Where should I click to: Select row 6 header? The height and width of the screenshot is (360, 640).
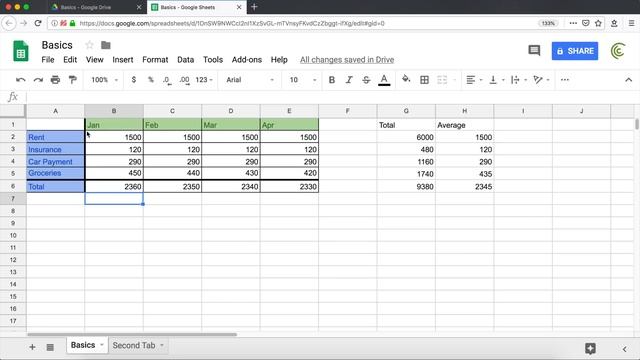[x=13, y=186]
